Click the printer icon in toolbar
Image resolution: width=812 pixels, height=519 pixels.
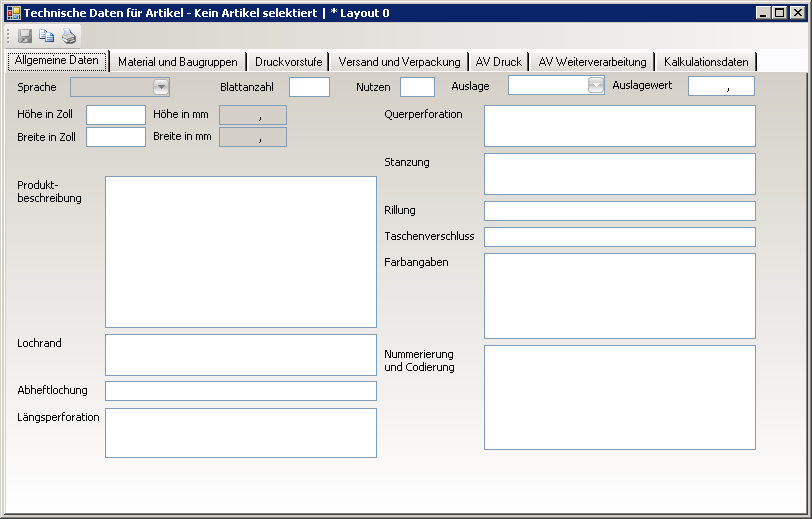pyautogui.click(x=69, y=36)
